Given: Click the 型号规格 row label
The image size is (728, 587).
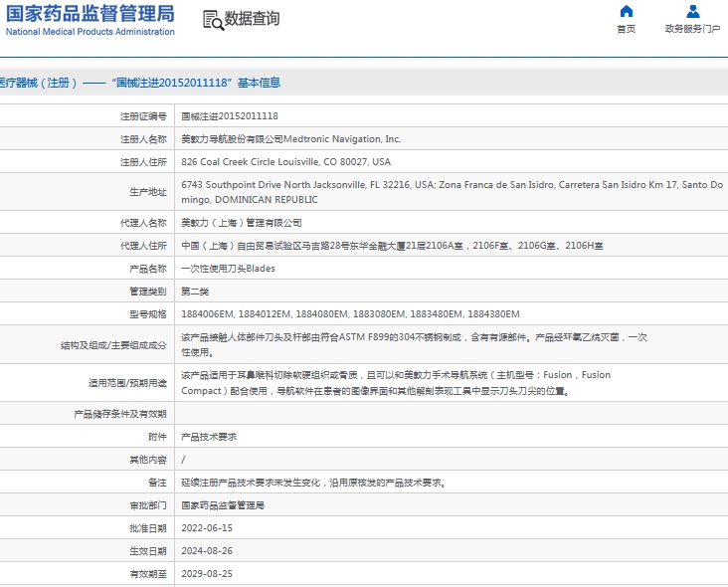Looking at the screenshot, I should point(148,314).
